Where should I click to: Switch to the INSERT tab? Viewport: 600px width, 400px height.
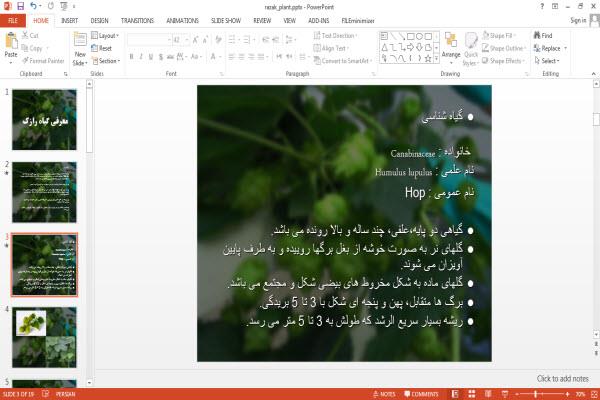[x=70, y=21]
